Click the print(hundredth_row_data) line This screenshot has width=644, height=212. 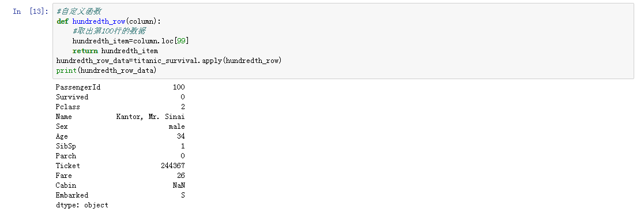coord(107,71)
